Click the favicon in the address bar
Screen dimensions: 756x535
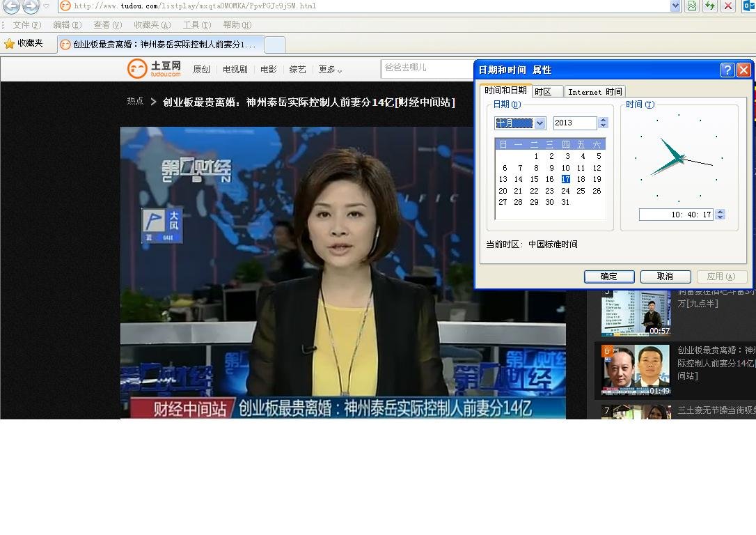coord(65,7)
